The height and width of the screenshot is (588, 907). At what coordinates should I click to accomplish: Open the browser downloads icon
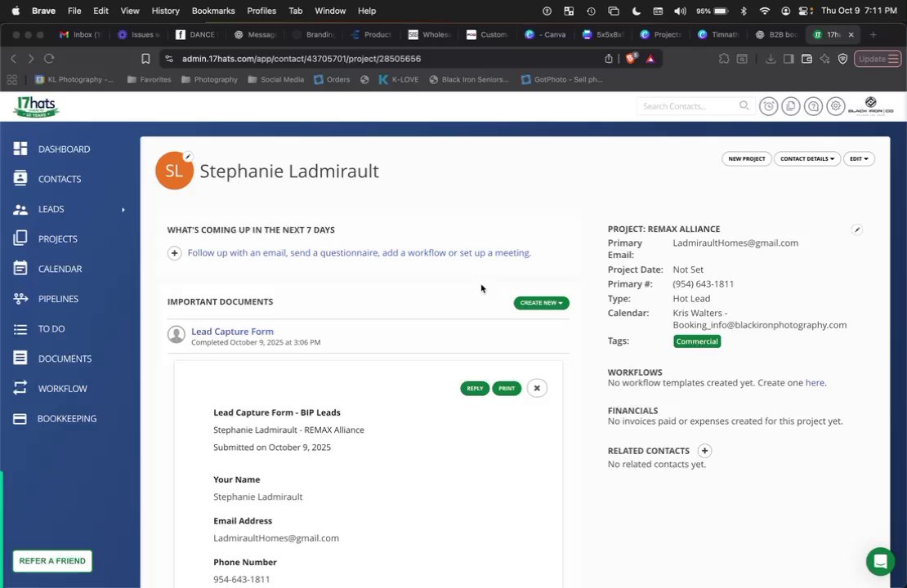pyautogui.click(x=770, y=59)
